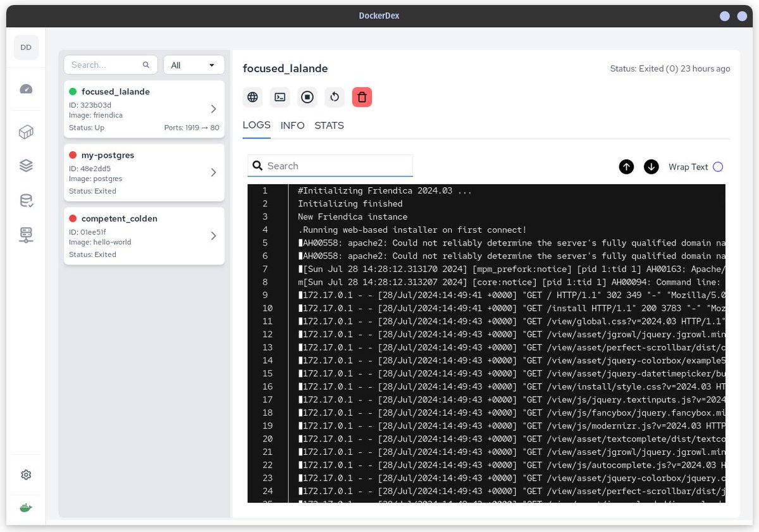Viewport: 759px width, 532px height.
Task: Open the Dashboard gauge icon in sidebar
Action: [26, 89]
